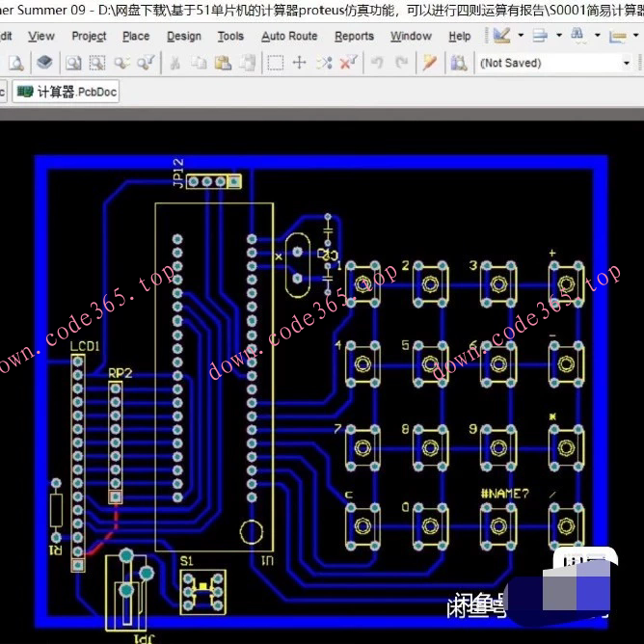Viewport: 644px width, 644px height.
Task: Select the key switch labeled 0
Action: pos(430,526)
